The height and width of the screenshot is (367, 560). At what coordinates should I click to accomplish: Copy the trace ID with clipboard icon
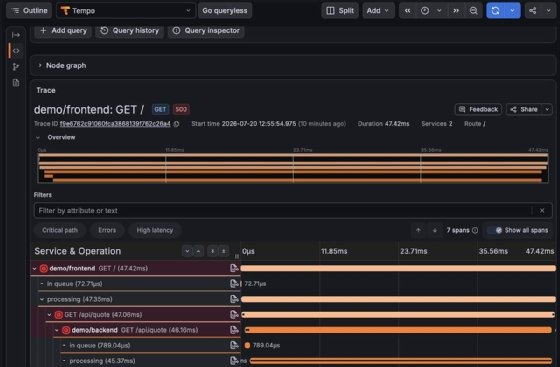click(176, 124)
